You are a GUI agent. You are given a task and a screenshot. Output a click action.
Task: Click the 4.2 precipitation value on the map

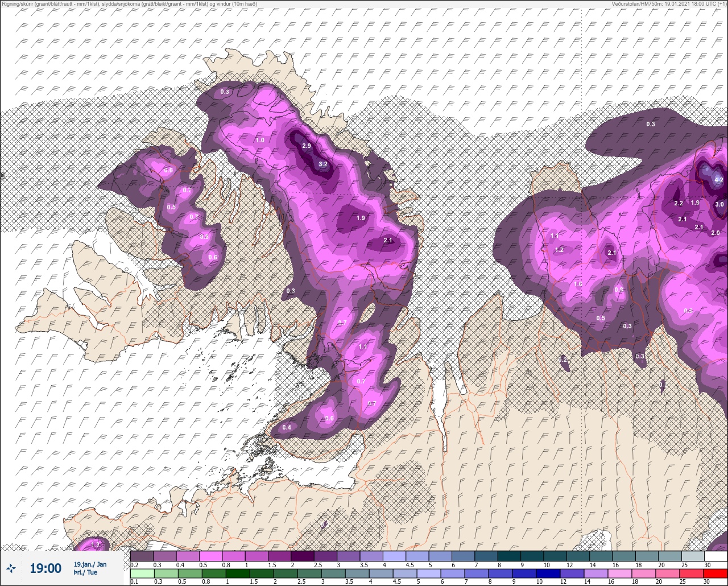(x=718, y=180)
